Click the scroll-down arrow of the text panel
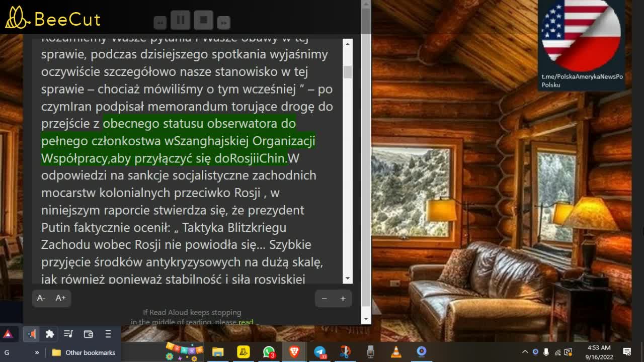Screen dimensions: 644x362 pos(347,278)
